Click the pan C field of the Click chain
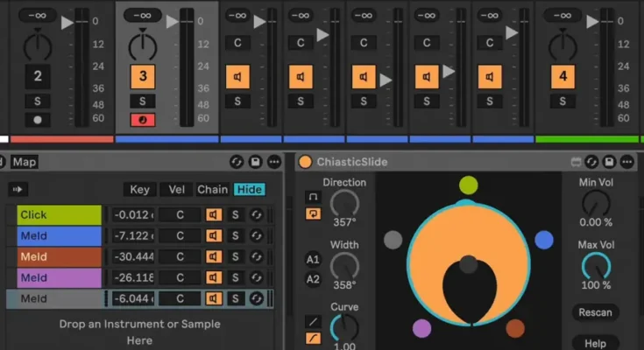Screen dimensions: 644x350 click(x=180, y=214)
